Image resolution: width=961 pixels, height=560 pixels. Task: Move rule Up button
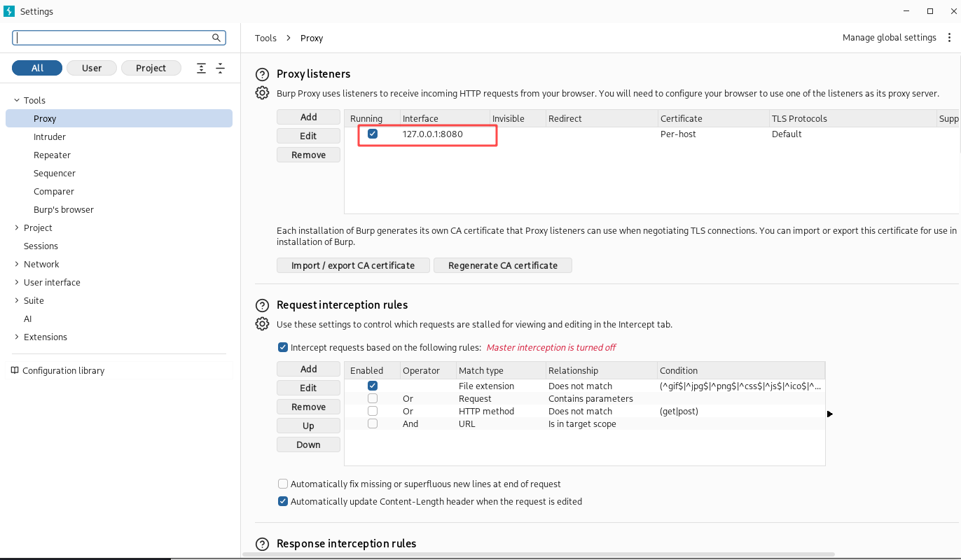click(x=308, y=426)
